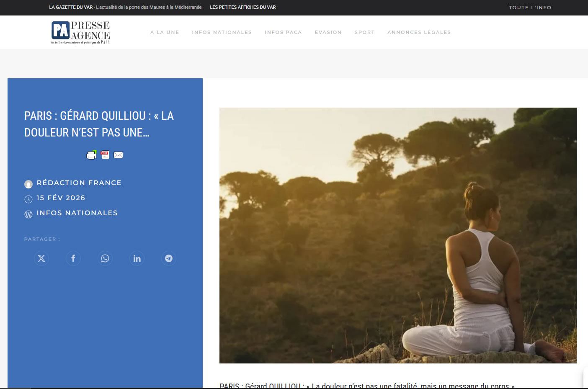588x389 pixels.
Task: Share the article on Facebook
Action: (73, 258)
